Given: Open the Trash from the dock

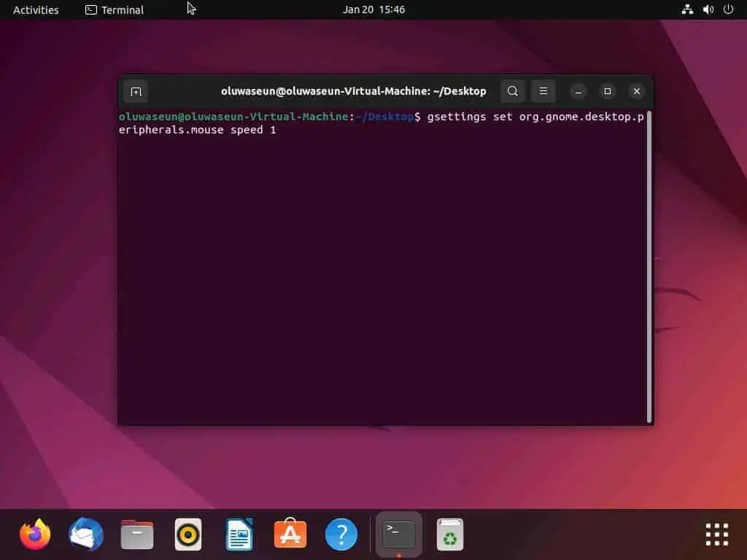Looking at the screenshot, I should coord(450,534).
